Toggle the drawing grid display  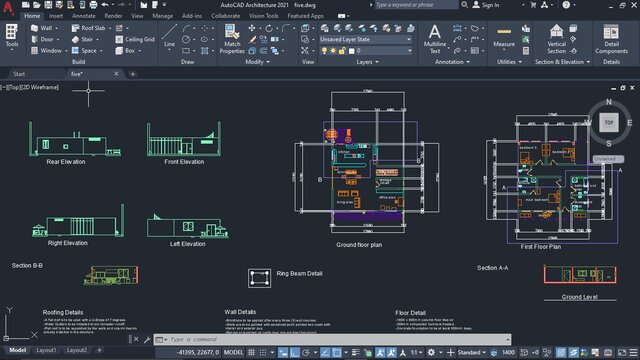[x=251, y=352]
